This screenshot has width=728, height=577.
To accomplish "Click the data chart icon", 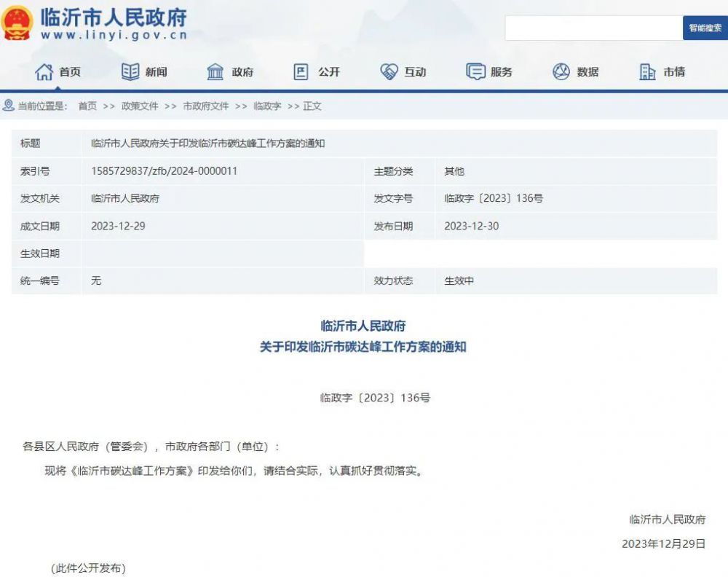I will [561, 71].
